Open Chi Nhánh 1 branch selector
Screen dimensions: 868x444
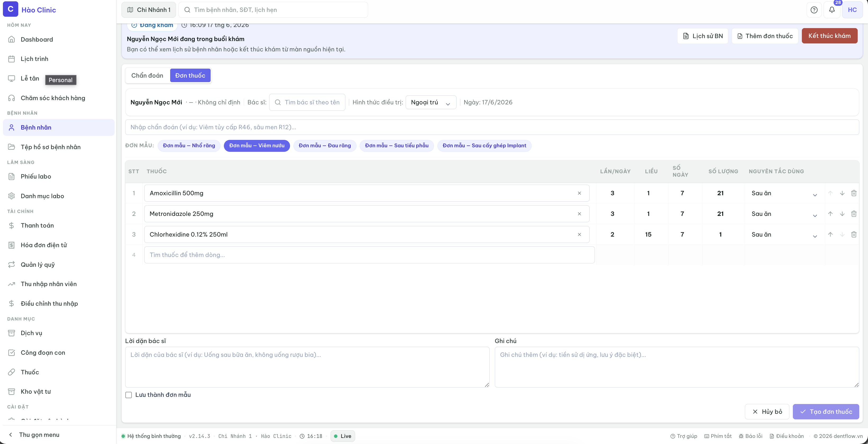[149, 10]
